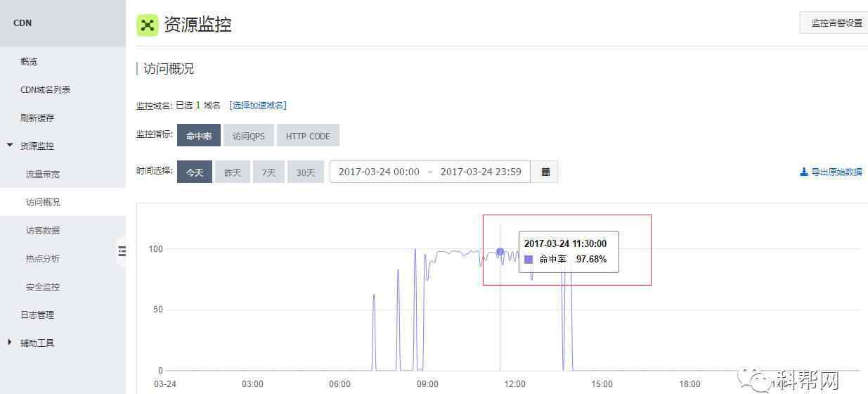Open 安全监控 submenu item
The height and width of the screenshot is (394, 868).
click(43, 287)
